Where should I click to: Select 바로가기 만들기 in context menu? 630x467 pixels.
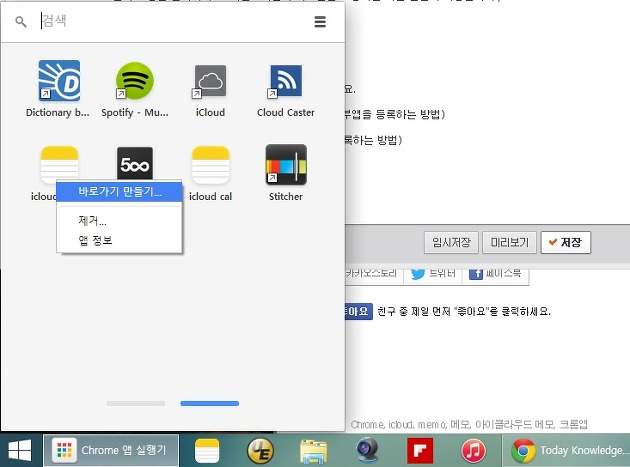pos(119,192)
